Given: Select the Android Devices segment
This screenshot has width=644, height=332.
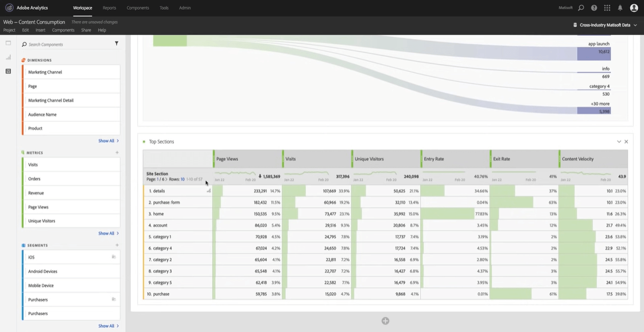Looking at the screenshot, I should click(71, 271).
